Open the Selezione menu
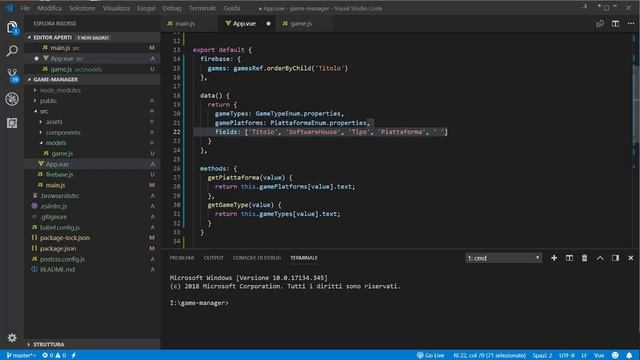Viewport: 640px width, 360px height. (x=82, y=8)
